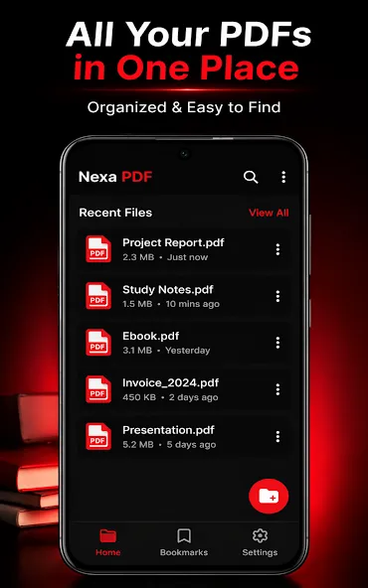This screenshot has width=368, height=588.
Task: Switch to the Settings tab
Action: click(260, 542)
